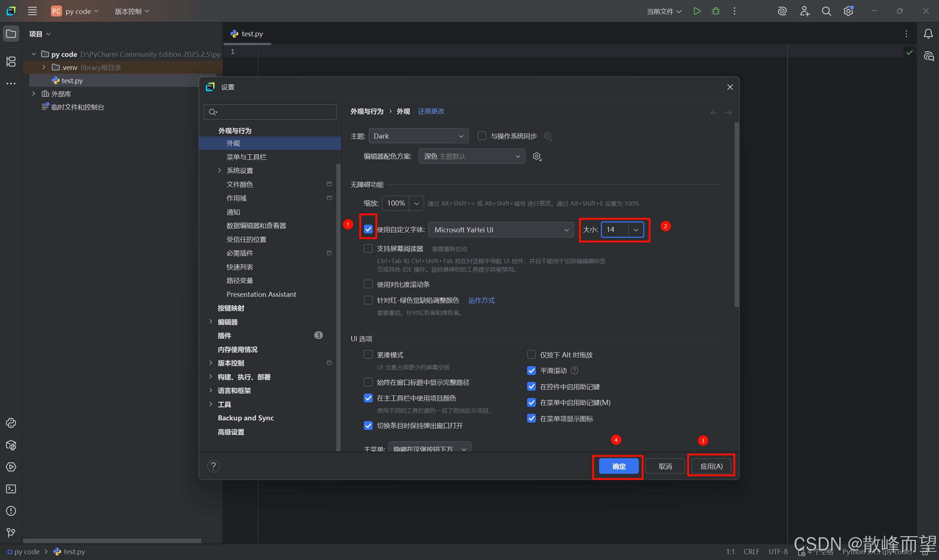The width and height of the screenshot is (939, 560).
Task: Click the green Run button
Action: coord(697,11)
